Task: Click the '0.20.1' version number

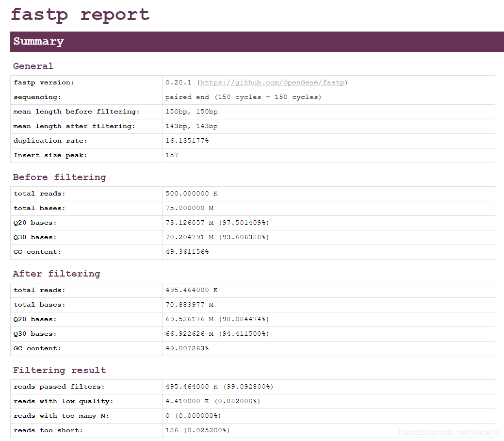Action: point(179,82)
